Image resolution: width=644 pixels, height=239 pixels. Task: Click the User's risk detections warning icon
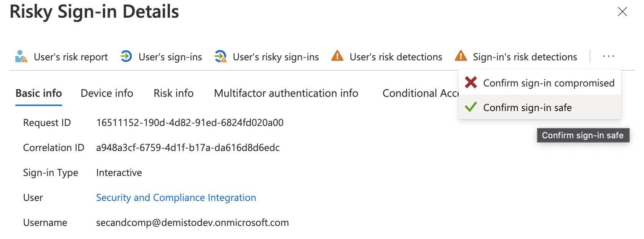coord(337,56)
